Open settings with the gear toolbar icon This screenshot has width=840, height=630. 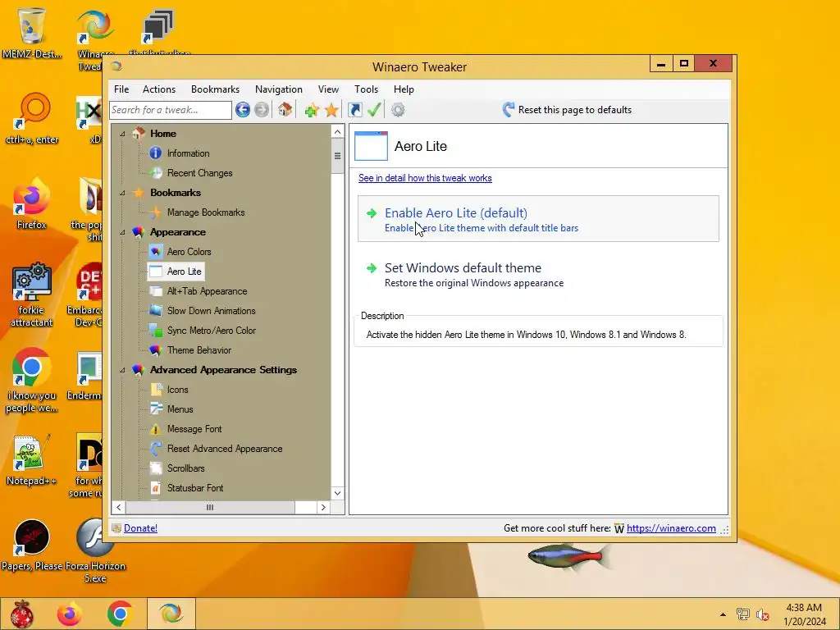[x=398, y=110]
